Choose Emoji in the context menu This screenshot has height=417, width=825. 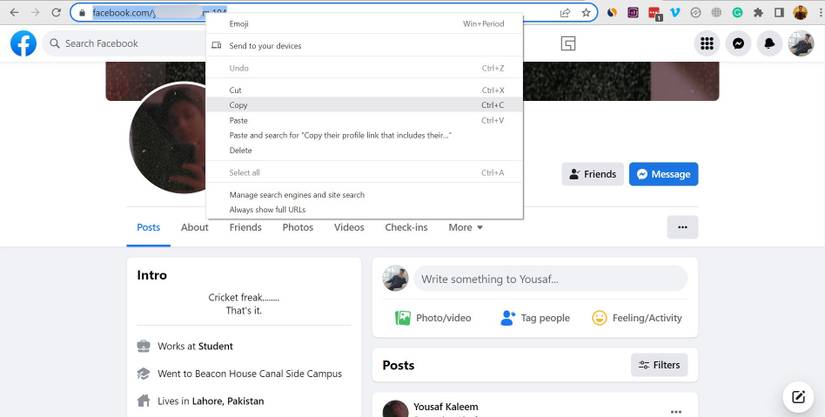tap(365, 24)
